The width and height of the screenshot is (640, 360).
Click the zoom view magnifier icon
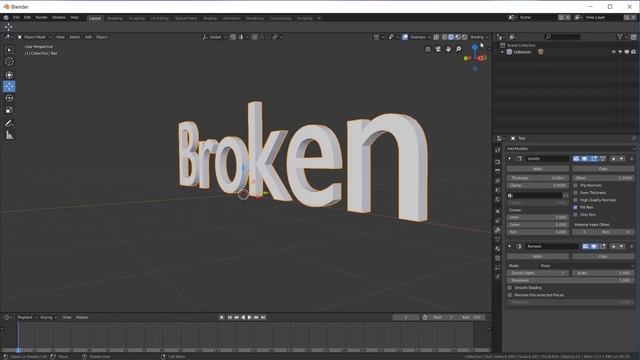[x=458, y=49]
